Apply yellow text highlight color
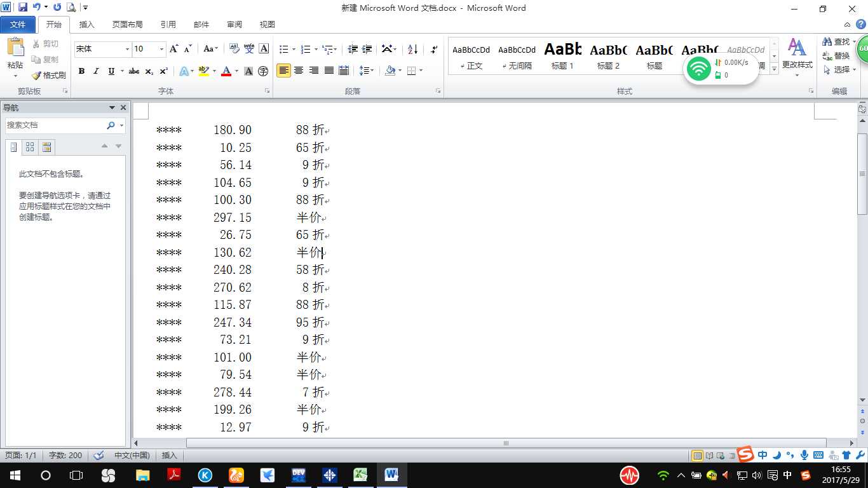 (203, 71)
